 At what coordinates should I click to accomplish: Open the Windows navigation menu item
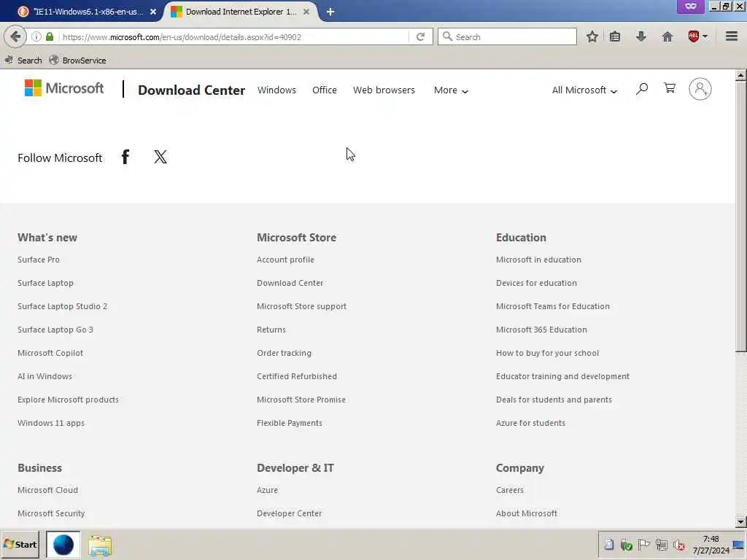tap(276, 90)
